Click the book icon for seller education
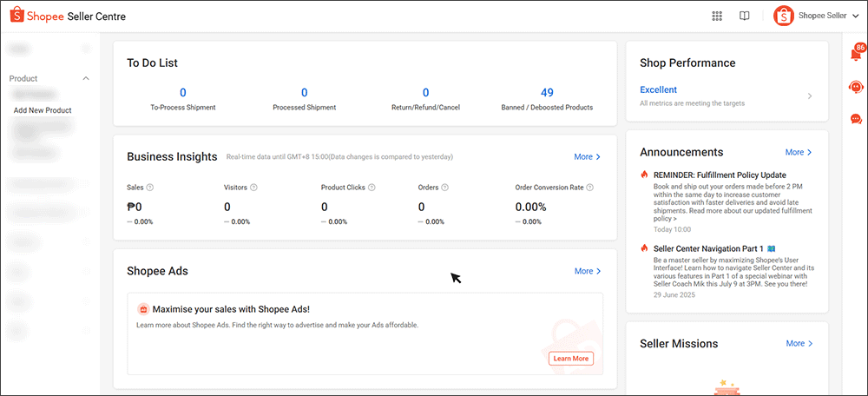The width and height of the screenshot is (868, 396). pyautogui.click(x=744, y=16)
